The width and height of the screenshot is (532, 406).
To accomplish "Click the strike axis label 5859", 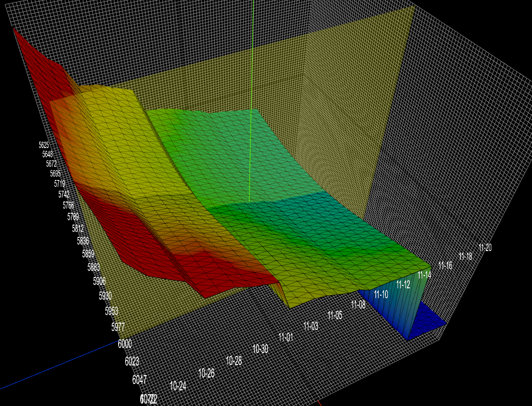I will [x=88, y=254].
